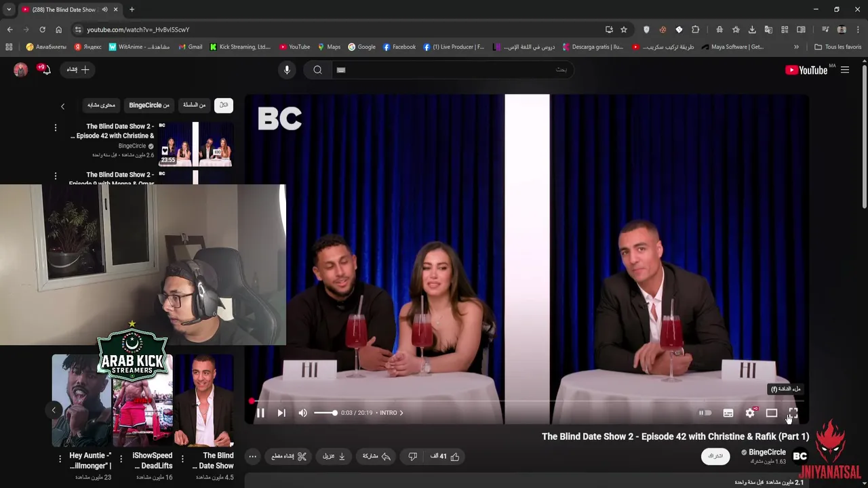
Task: Open the media control toolbar icon
Action: click(x=825, y=29)
